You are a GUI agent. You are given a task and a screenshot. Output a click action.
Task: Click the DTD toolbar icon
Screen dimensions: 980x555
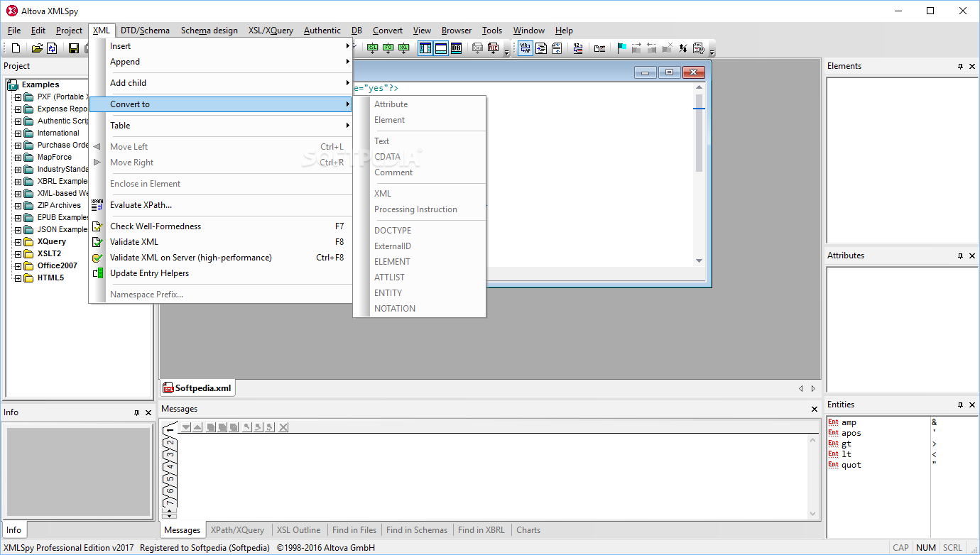coord(477,48)
